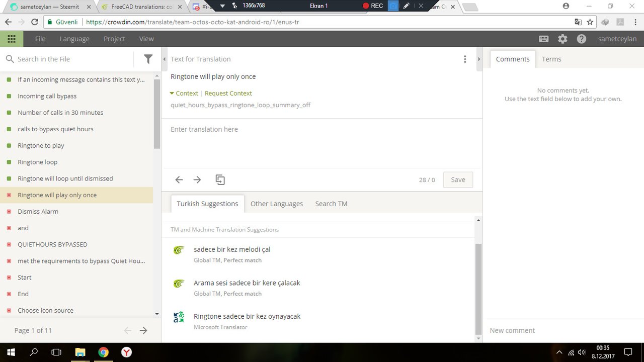Viewport: 644px width, 362px height.
Task: Go to previous string arrow
Action: [179, 179]
